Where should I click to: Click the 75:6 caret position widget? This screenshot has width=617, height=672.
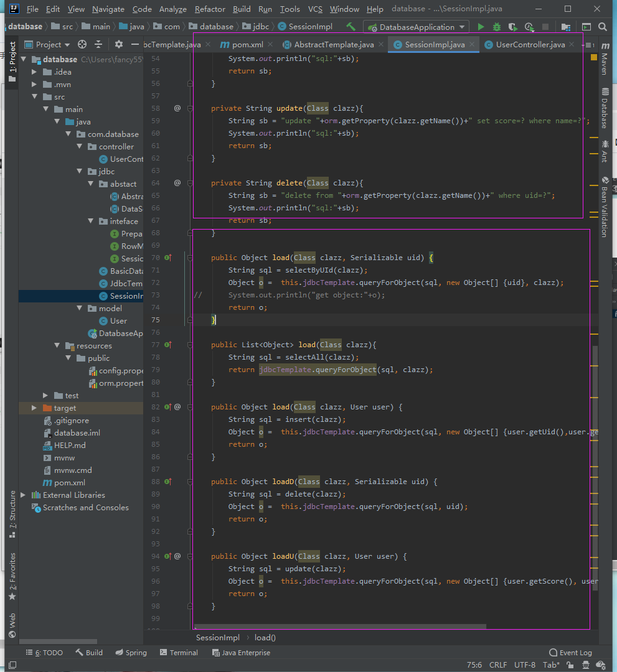[474, 665]
